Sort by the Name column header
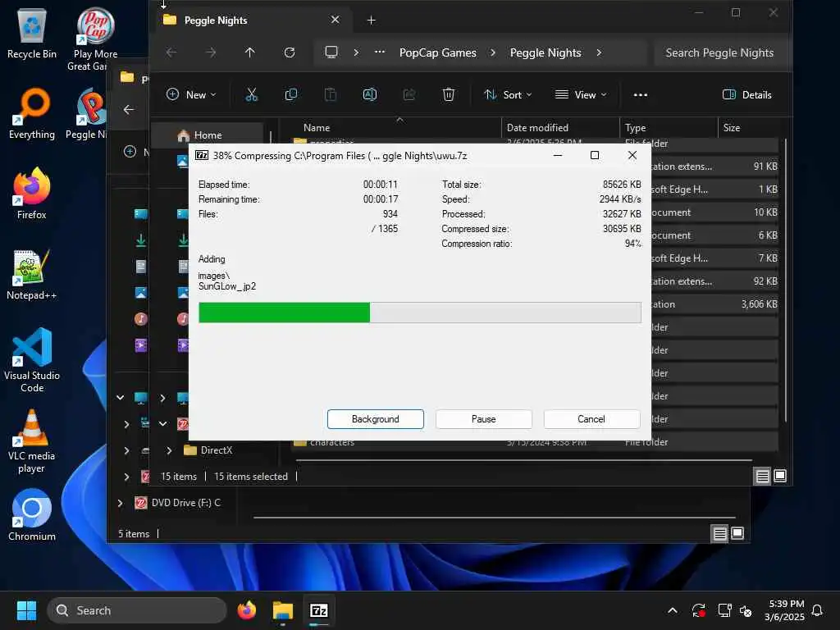The image size is (840, 630). (395, 127)
